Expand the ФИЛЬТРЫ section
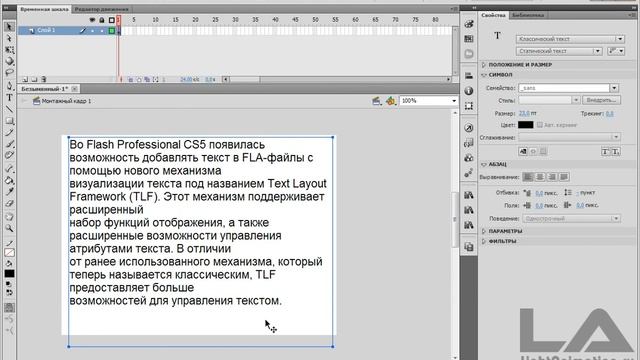The image size is (640, 360). coord(484,242)
